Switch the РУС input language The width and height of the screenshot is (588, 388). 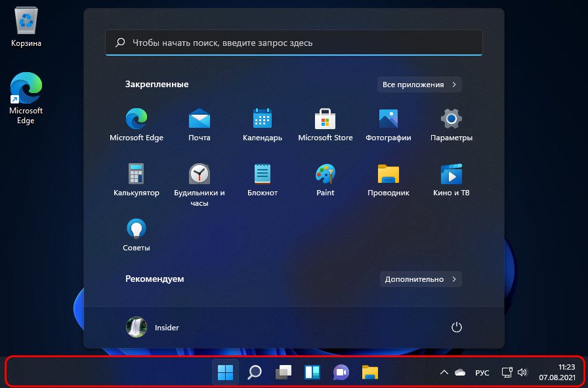pyautogui.click(x=482, y=373)
